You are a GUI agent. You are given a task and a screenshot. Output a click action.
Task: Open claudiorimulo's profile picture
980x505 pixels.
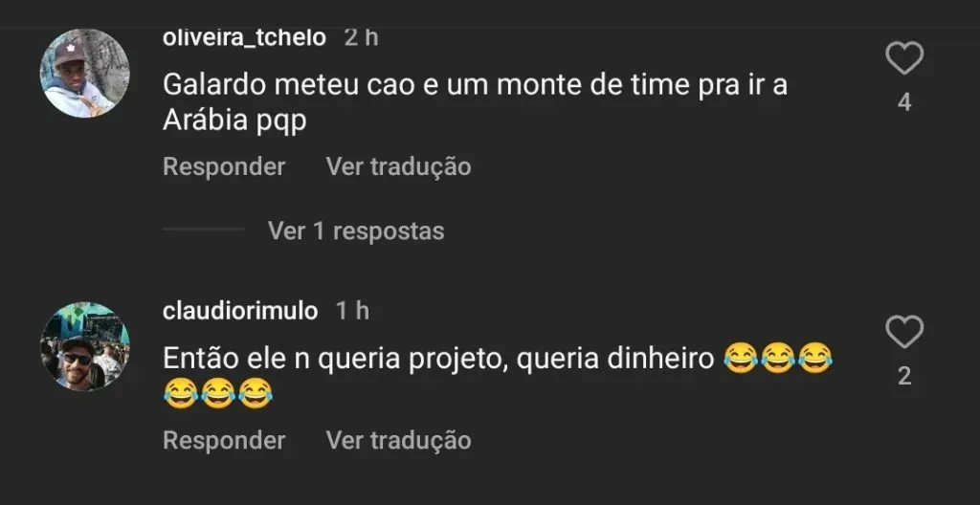tap(84, 347)
